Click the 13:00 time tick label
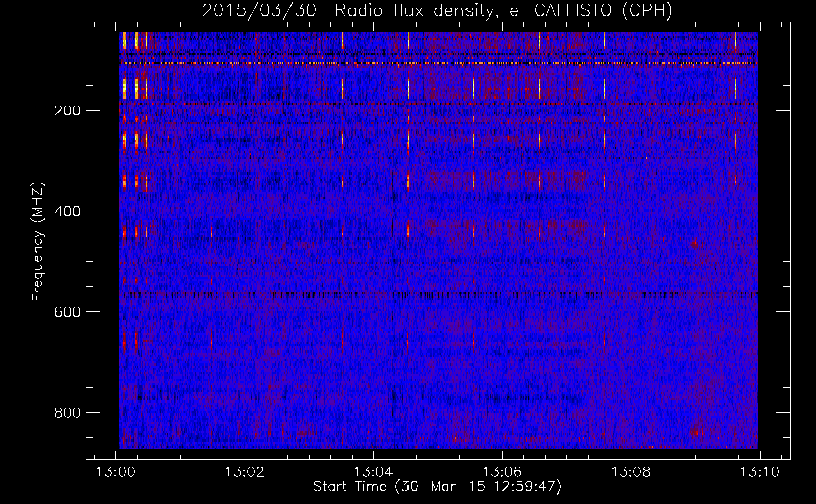The image size is (816, 504). point(116,472)
